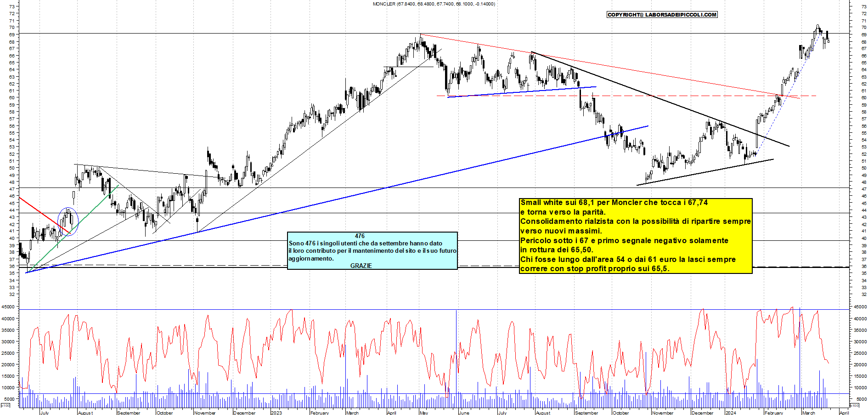Screen dimensions: 868x415
Task: Click the 45000 volume label on left axis
Action: tap(9, 307)
